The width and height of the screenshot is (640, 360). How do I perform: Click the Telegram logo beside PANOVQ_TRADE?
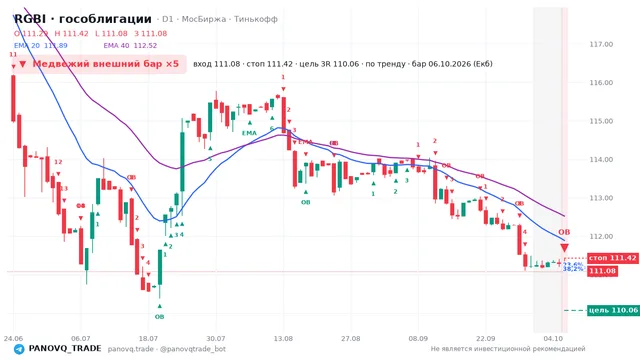[x=19, y=349]
